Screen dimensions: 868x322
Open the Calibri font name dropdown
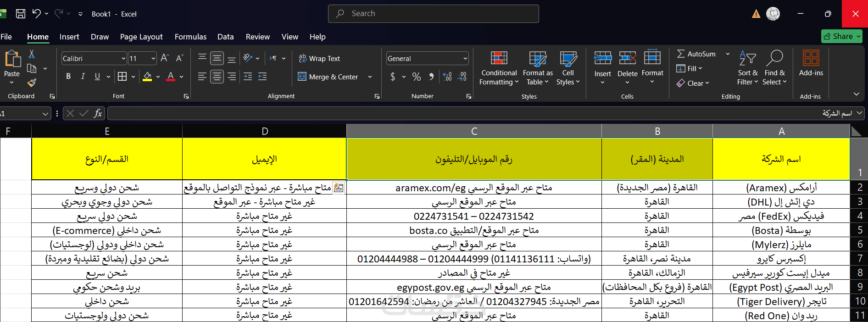(x=123, y=58)
